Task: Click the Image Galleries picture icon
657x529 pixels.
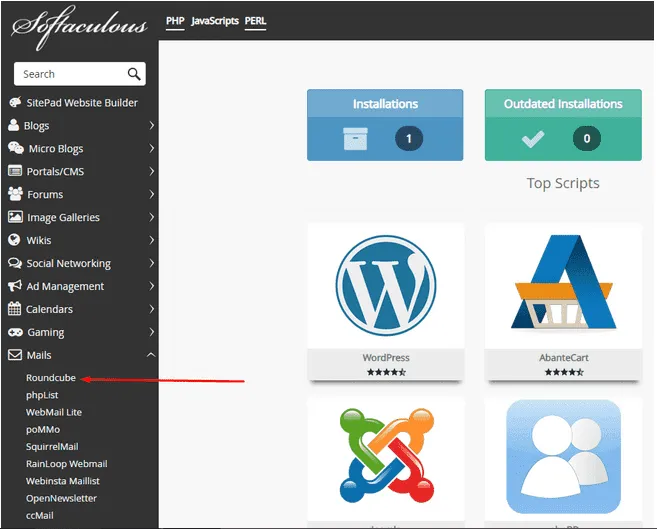Action: click(x=15, y=217)
